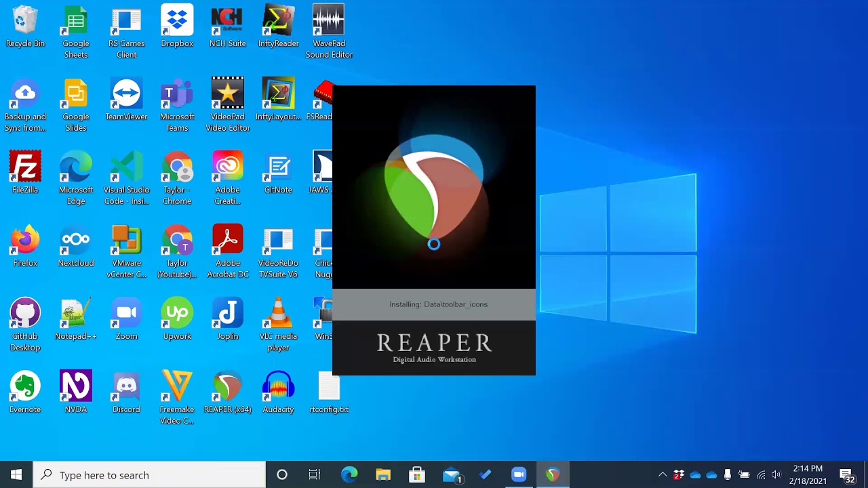Expand the hidden system tray icons
This screenshot has height=488, width=868.
(663, 474)
